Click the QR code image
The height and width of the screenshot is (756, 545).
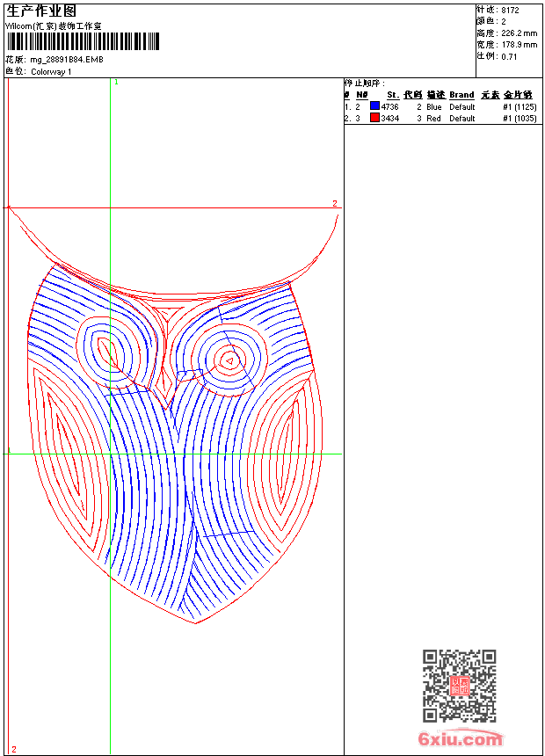459,686
